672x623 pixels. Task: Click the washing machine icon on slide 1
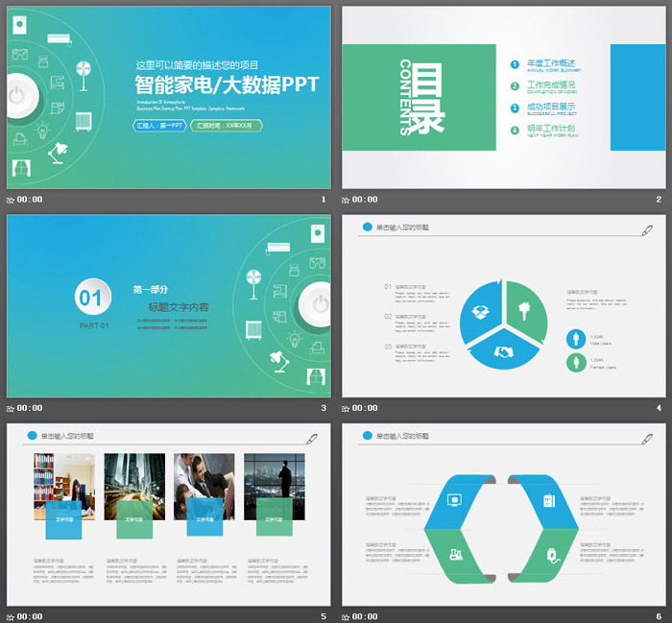pos(20,24)
